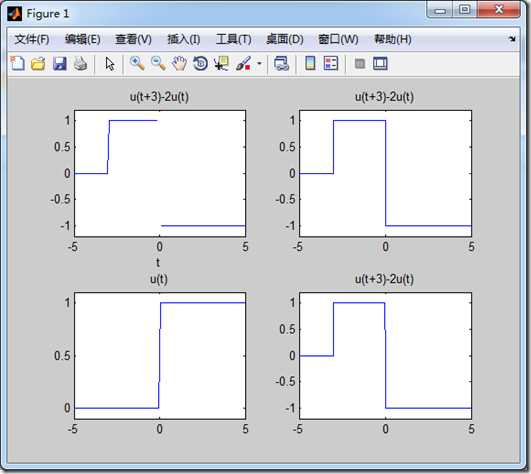531x474 pixels.
Task: Click inside the top-left plot axes
Action: pyautogui.click(x=160, y=173)
